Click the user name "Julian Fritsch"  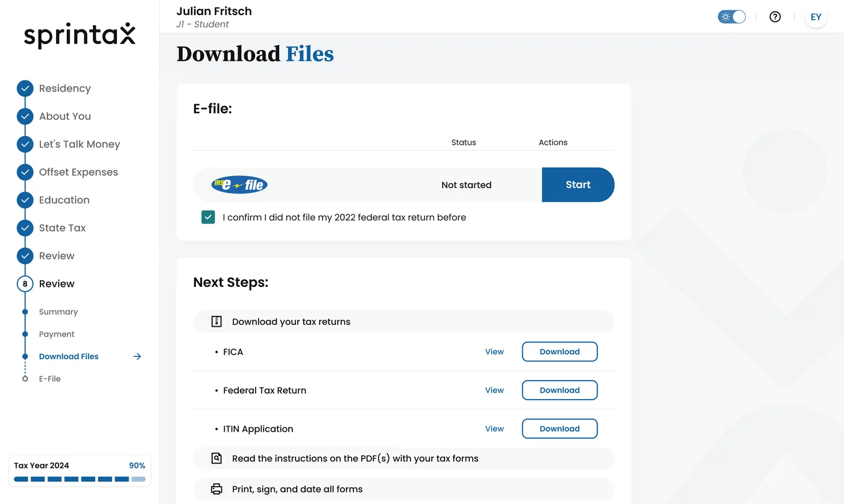pyautogui.click(x=214, y=11)
